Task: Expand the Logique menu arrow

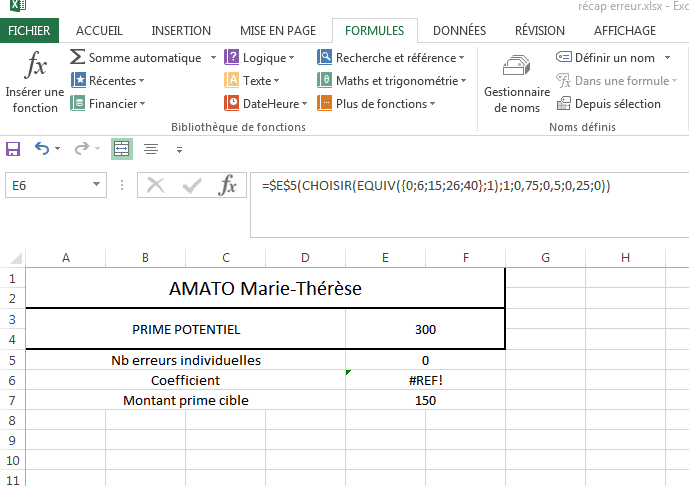Action: (x=292, y=58)
